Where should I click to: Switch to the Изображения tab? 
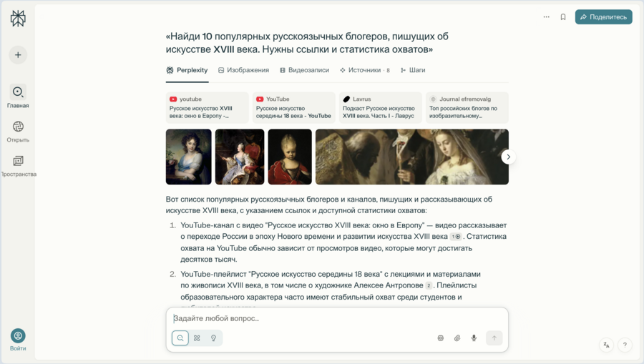tap(243, 70)
